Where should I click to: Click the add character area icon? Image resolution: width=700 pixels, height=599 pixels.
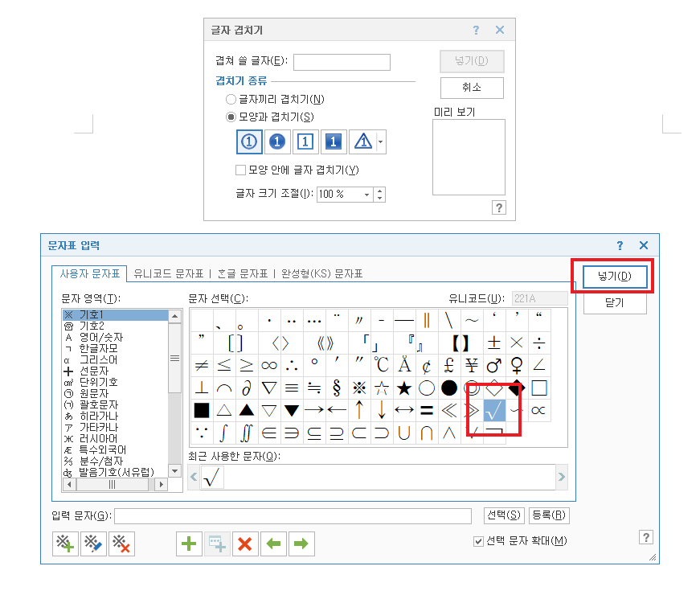[65, 544]
